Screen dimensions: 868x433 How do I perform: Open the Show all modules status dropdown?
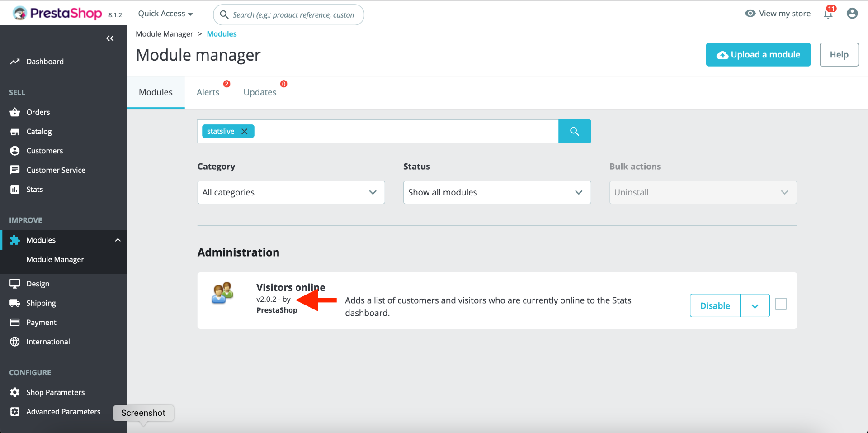497,192
